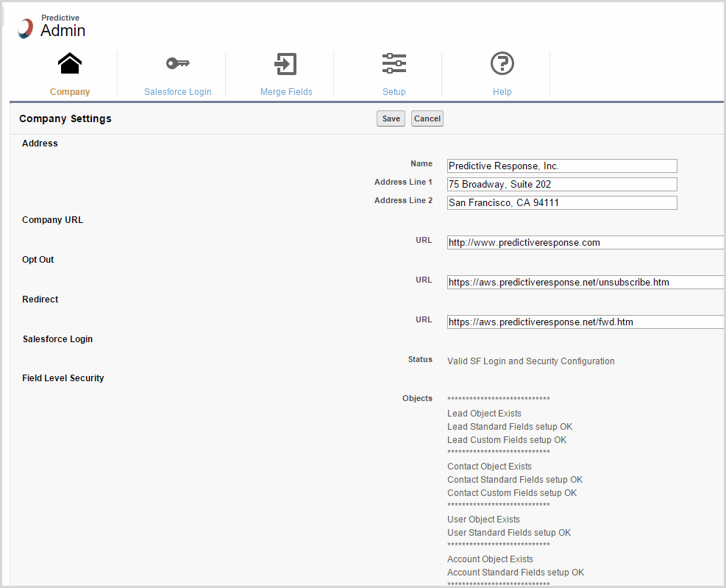Open the Help tab label
Screen dimensions: 726x588
502,92
